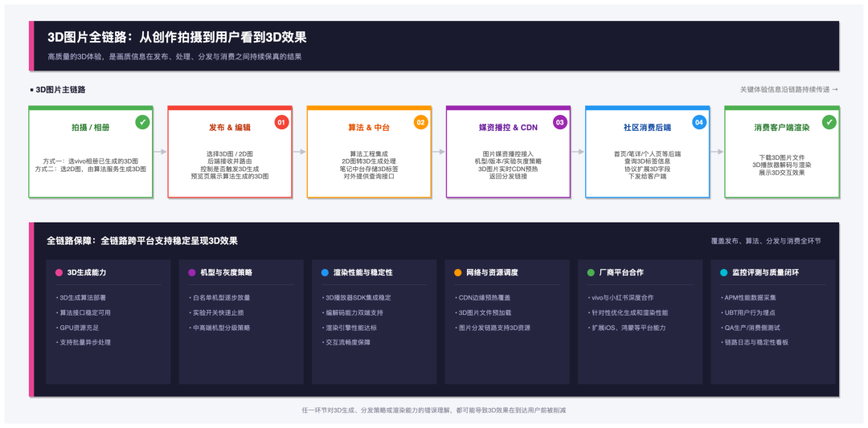This screenshot has width=868, height=428.
Task: Select the 渲染性能与稳定性 panel title
Action: pyautogui.click(x=363, y=272)
